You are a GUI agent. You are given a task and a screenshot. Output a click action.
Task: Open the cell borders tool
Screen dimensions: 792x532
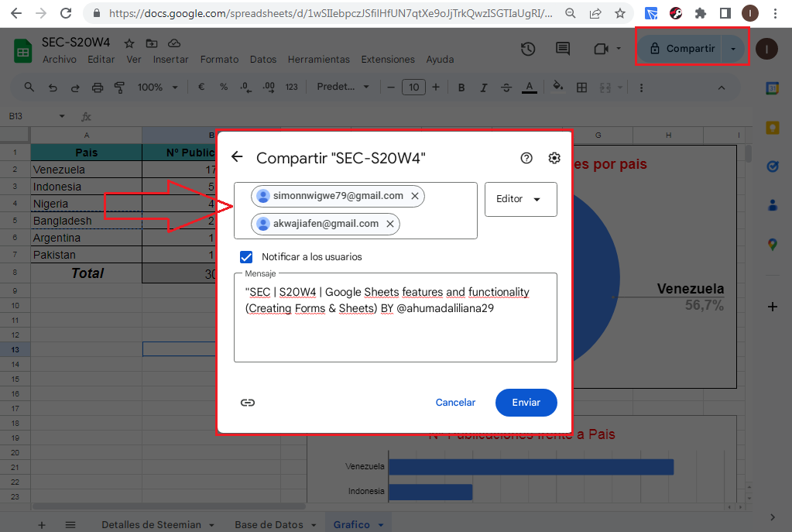582,88
